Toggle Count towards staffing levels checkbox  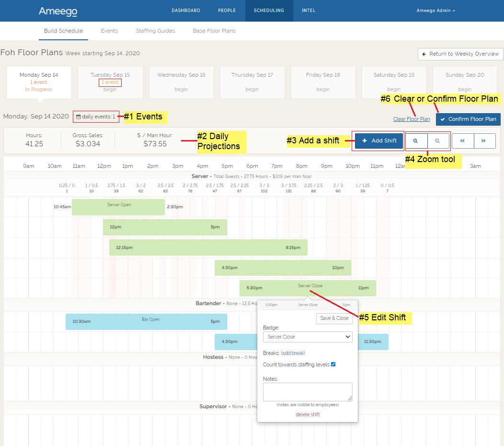click(x=333, y=364)
